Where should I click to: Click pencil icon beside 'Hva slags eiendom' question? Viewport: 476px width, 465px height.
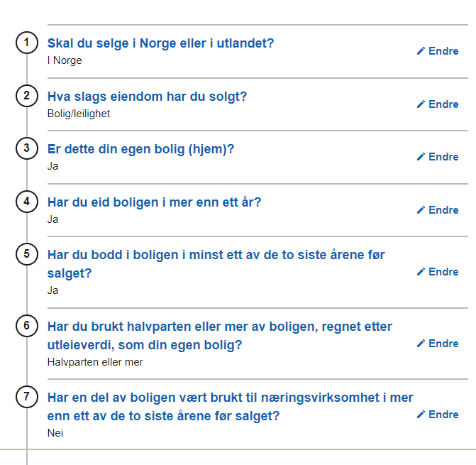pos(421,104)
